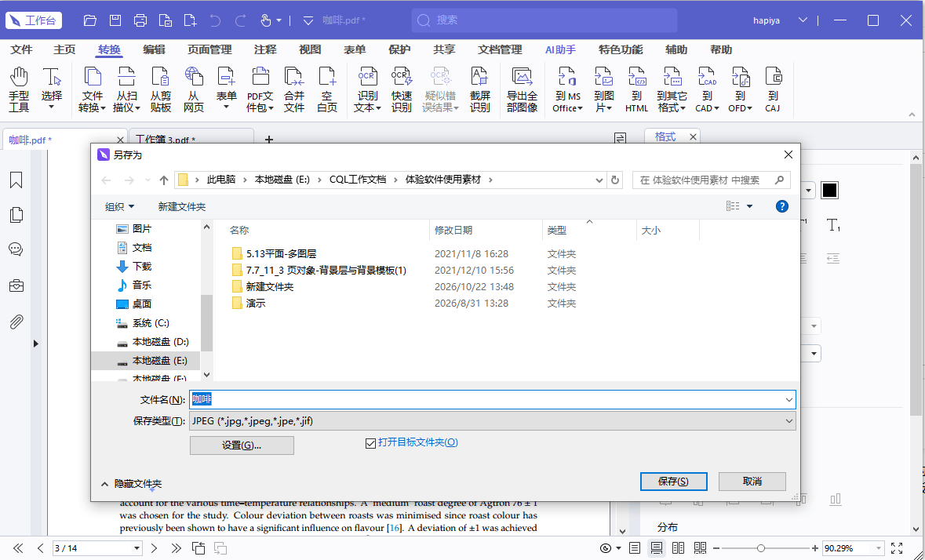Create PDF from scanner
This screenshot has height=560, width=925.
[x=126, y=89]
